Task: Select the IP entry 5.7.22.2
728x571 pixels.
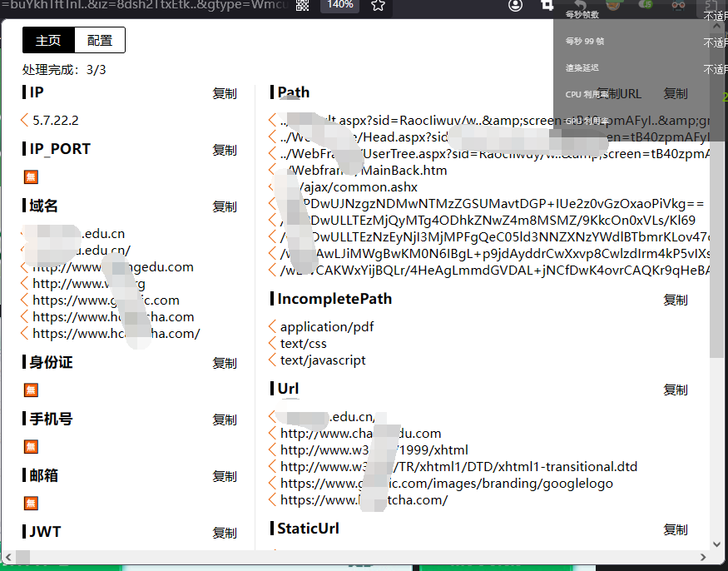Action: click(x=56, y=121)
